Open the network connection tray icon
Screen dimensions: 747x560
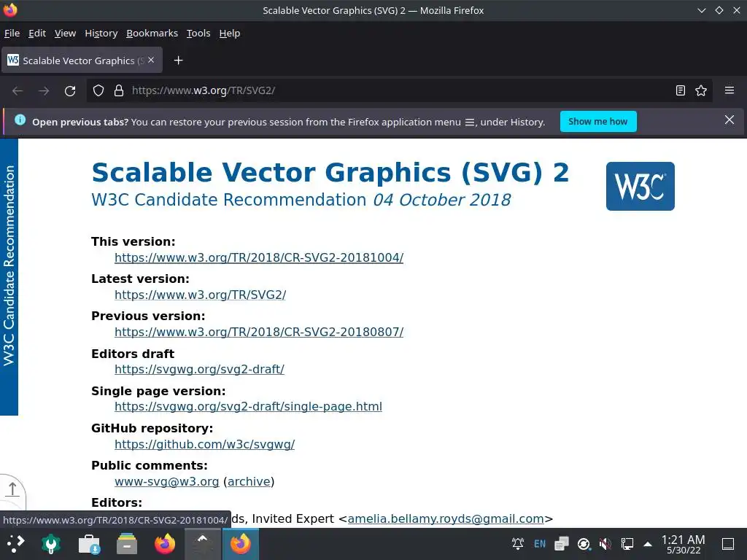click(x=627, y=543)
